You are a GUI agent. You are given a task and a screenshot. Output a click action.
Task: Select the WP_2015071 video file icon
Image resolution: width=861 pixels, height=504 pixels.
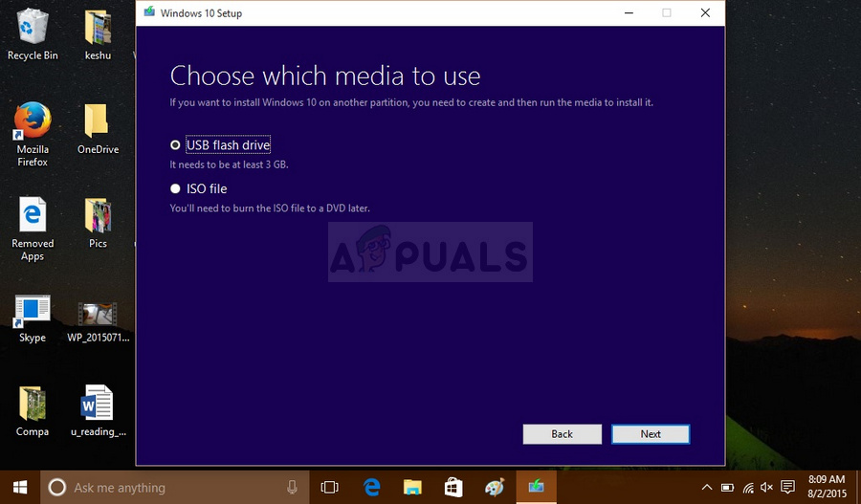pyautogui.click(x=98, y=321)
